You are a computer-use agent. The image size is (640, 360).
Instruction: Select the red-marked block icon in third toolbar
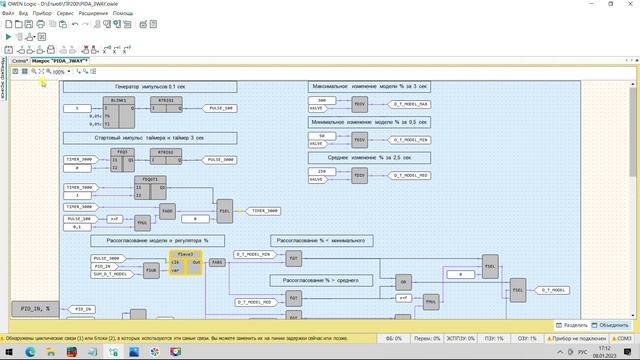(x=85, y=50)
